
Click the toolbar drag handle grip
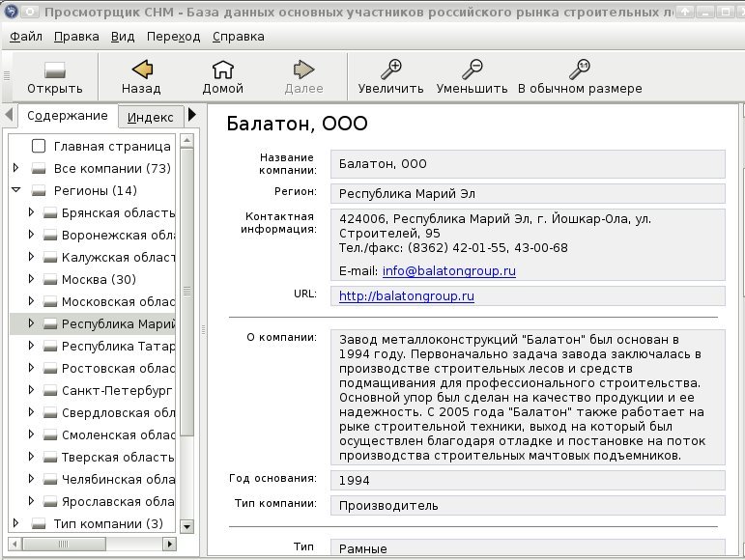(x=7, y=75)
